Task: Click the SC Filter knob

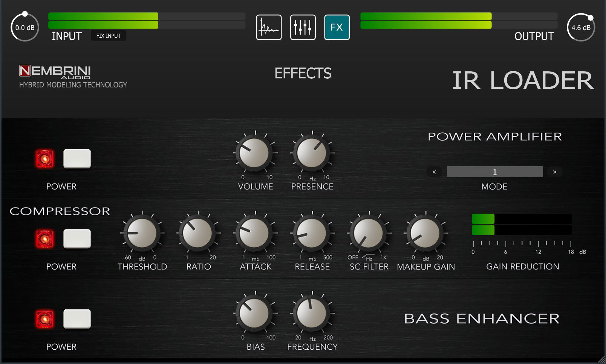Action: (369, 233)
